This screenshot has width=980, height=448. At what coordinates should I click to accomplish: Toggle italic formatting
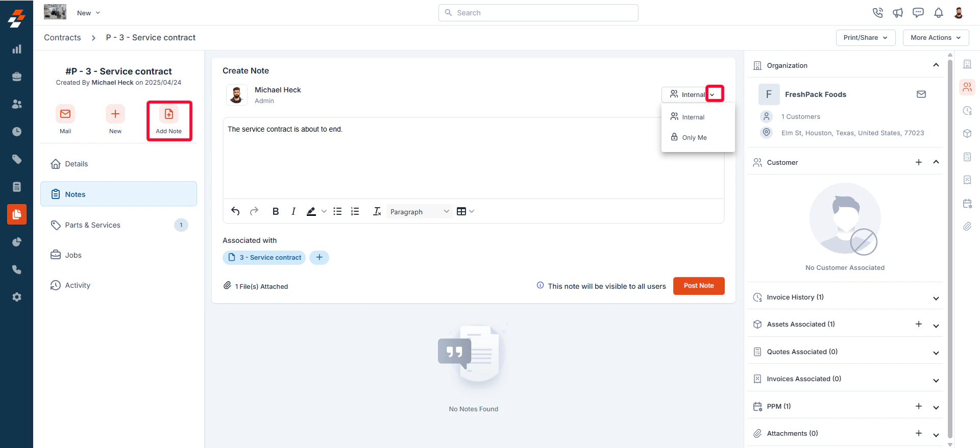click(x=293, y=211)
